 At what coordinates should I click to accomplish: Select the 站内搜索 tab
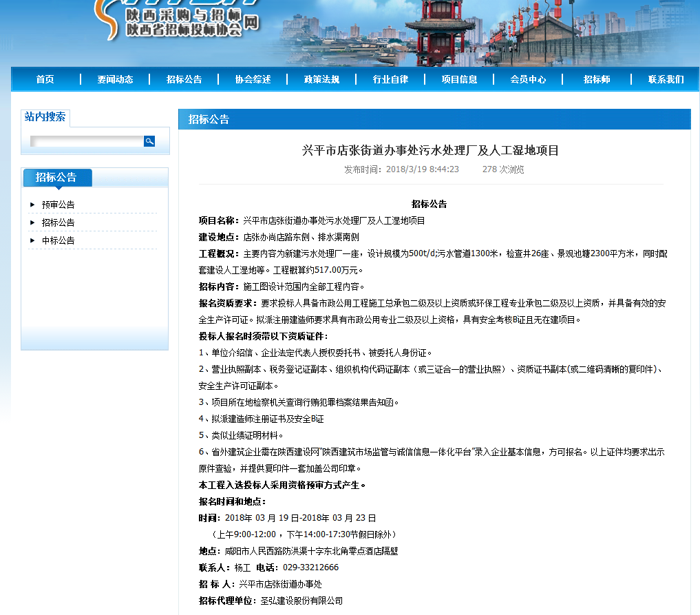tap(45, 117)
